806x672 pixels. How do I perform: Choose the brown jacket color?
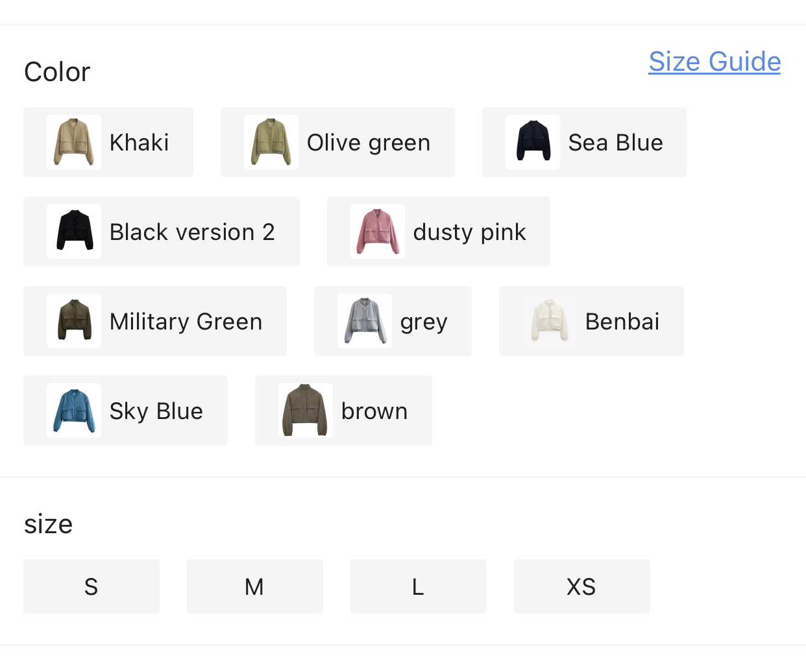pyautogui.click(x=343, y=411)
